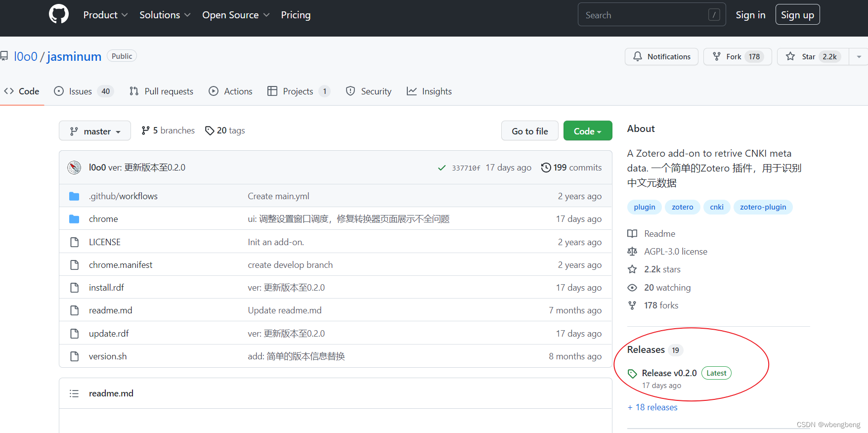View the AGPL-3.0 license link

coord(667,252)
